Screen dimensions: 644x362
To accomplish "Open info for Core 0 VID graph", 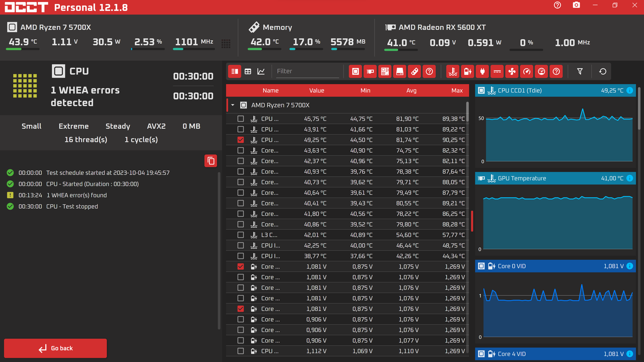I will point(630,266).
